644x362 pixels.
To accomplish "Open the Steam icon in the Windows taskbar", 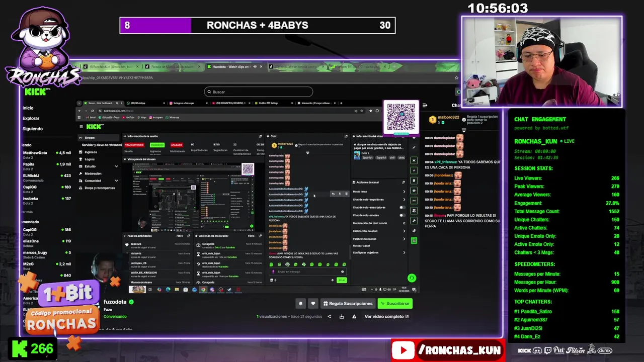I will (x=229, y=290).
